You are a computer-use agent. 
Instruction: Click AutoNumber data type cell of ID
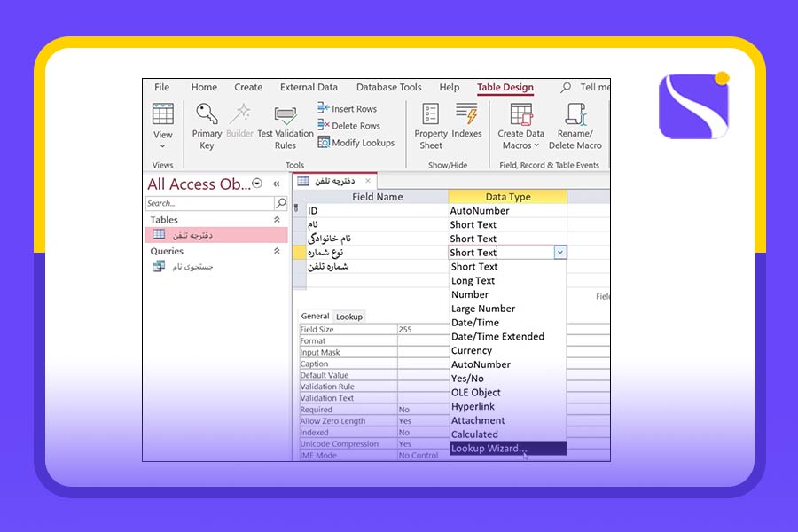point(508,211)
